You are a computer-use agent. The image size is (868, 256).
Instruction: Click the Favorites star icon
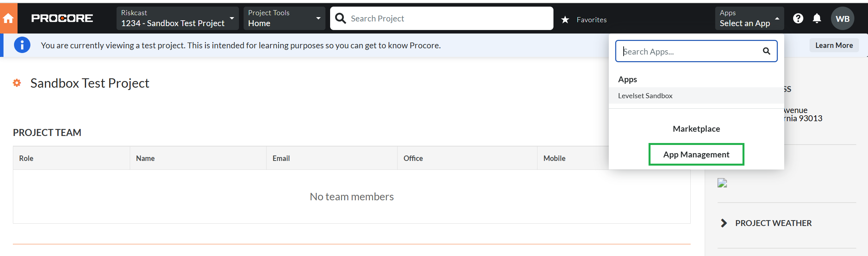tap(565, 19)
